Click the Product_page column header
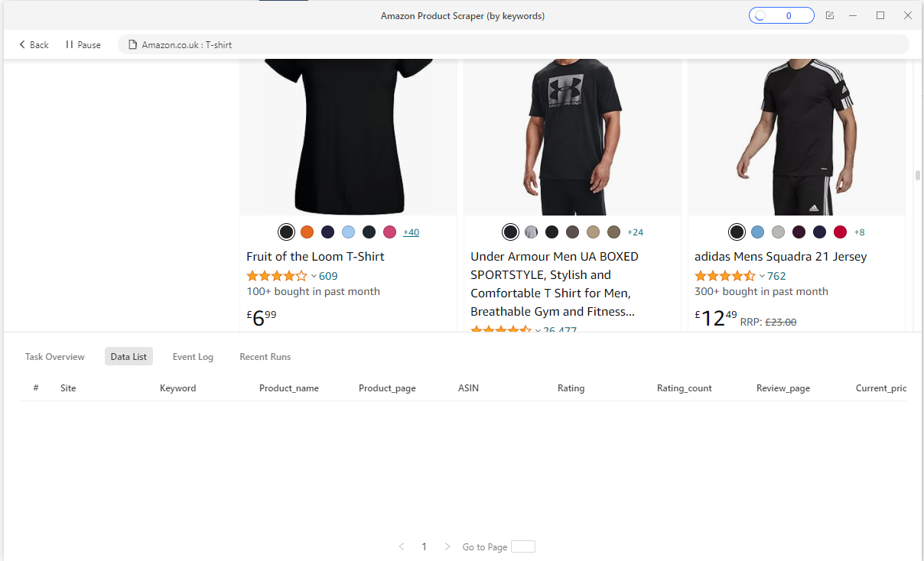924x561 pixels. [387, 388]
